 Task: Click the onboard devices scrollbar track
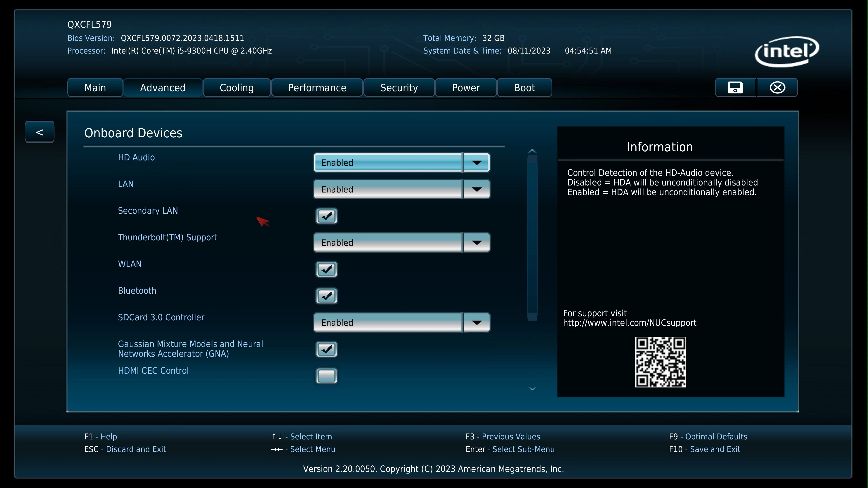click(532, 236)
